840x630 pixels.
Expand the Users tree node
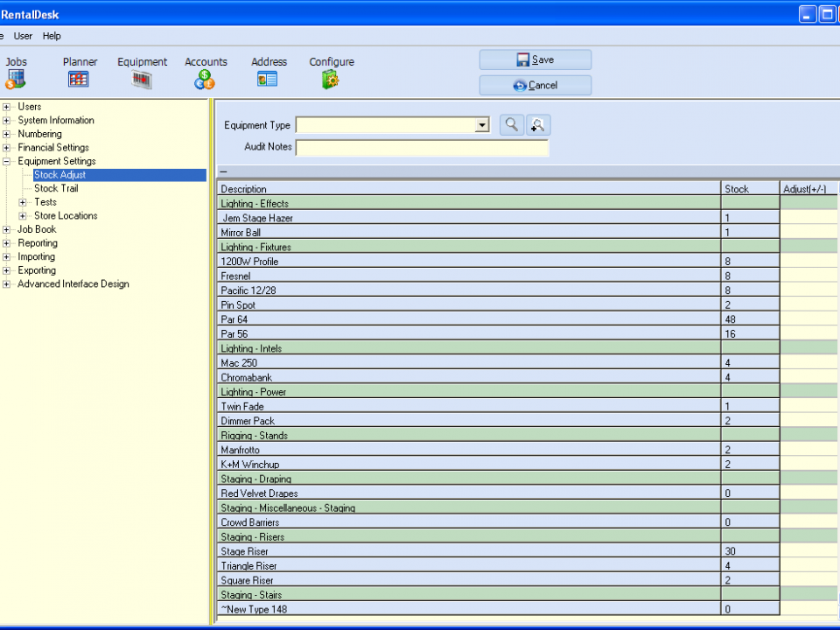(x=7, y=107)
